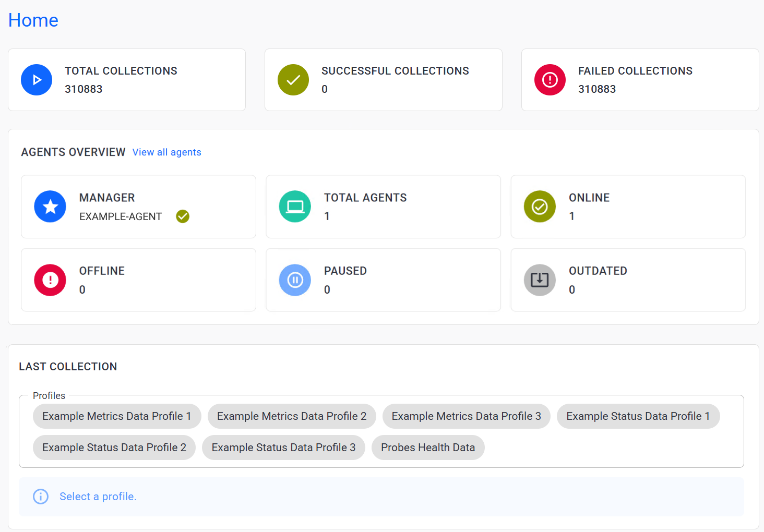This screenshot has width=764, height=532.
Task: Open the View all agents link
Action: (x=167, y=152)
